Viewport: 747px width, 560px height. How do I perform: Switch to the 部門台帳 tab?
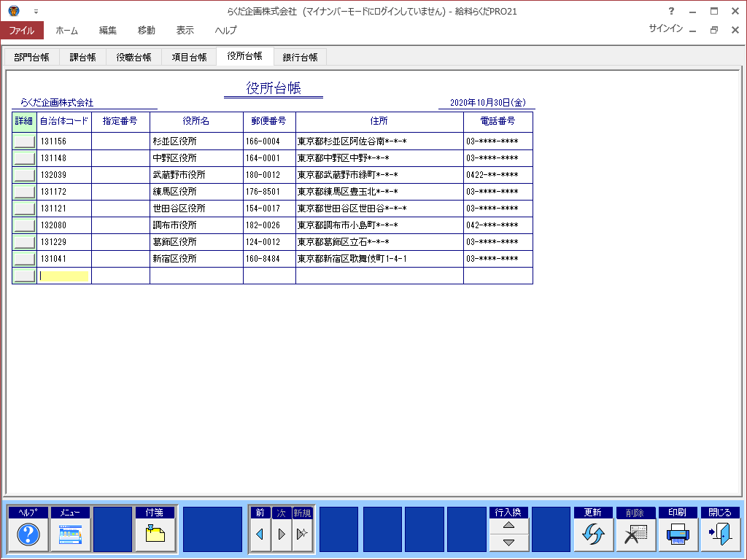point(31,57)
